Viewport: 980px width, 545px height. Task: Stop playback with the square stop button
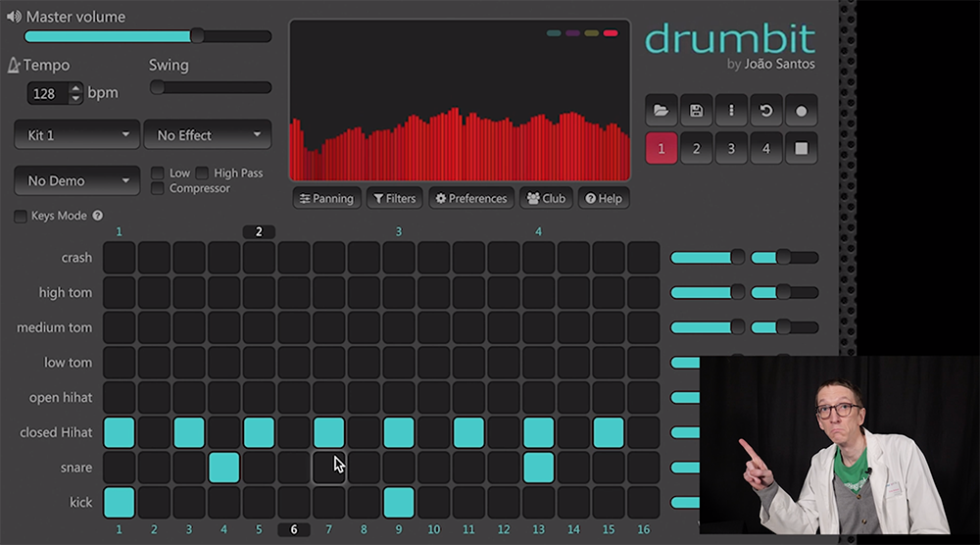point(802,149)
